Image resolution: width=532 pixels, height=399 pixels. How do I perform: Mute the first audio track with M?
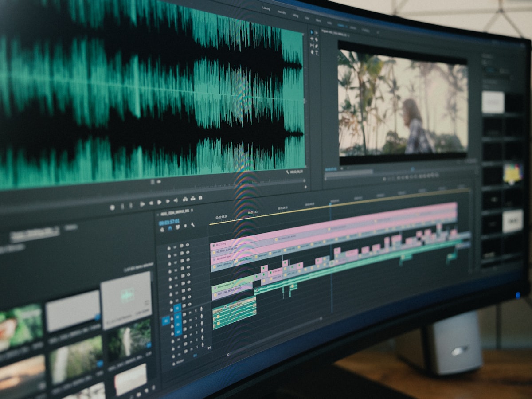coord(190,312)
